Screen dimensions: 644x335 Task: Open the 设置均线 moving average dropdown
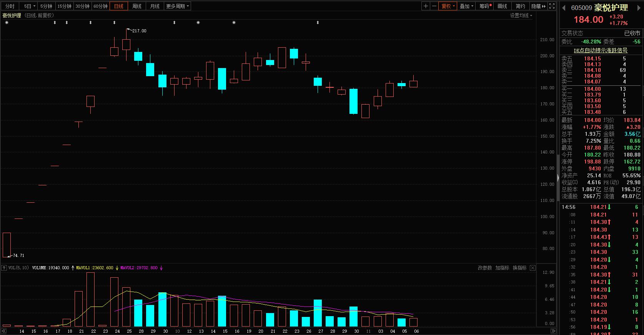coord(521,15)
